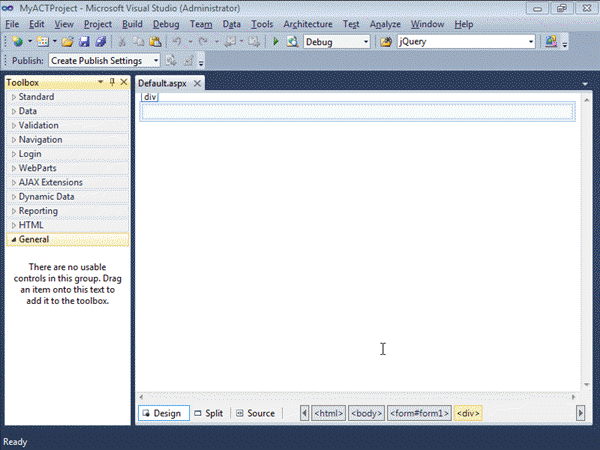Click the Find in Files folder icon
Viewport: 600px width, 450px height.
tap(386, 41)
